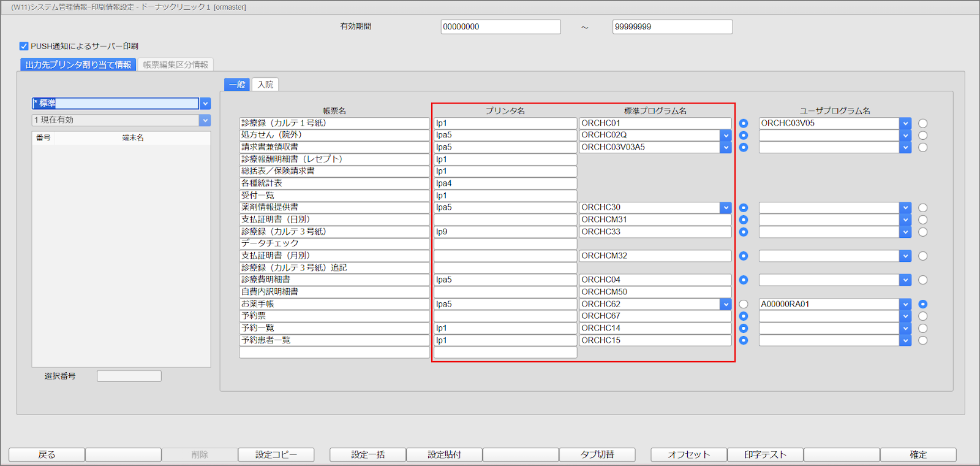980x466 pixels.
Task: Click the 番号 column header
Action: pos(43,138)
